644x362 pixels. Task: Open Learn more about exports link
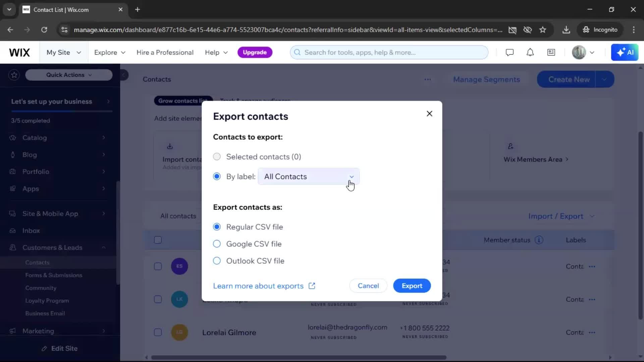click(264, 286)
